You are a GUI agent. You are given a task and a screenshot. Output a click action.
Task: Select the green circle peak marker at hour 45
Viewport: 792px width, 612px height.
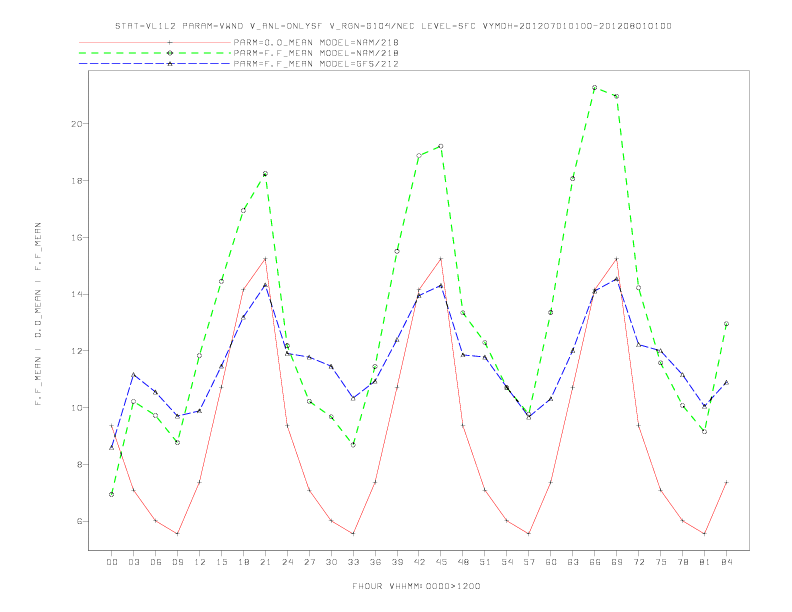(441, 146)
